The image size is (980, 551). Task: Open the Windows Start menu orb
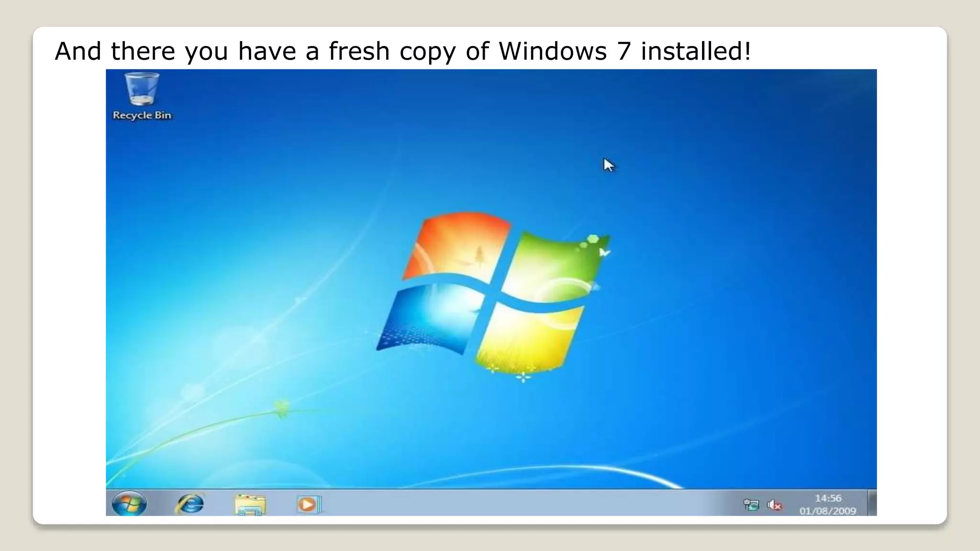(x=129, y=503)
